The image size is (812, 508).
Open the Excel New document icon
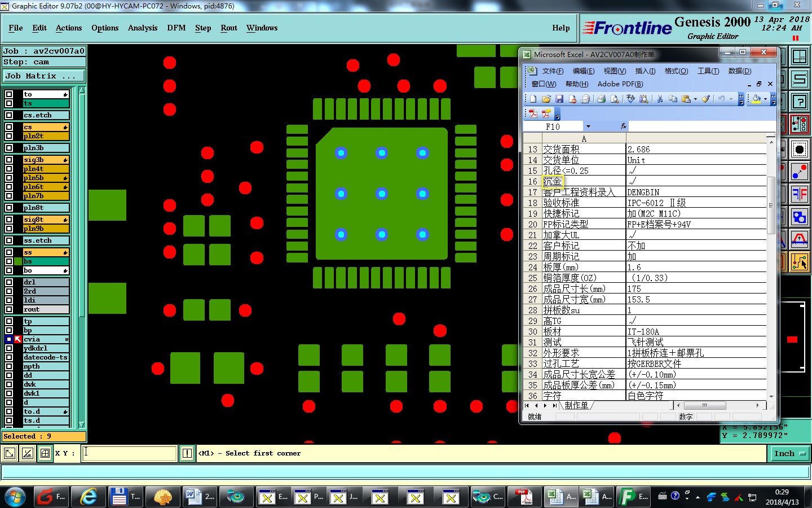click(533, 99)
